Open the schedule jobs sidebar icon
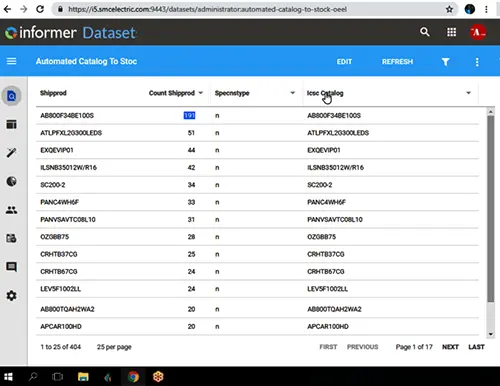 12,238
